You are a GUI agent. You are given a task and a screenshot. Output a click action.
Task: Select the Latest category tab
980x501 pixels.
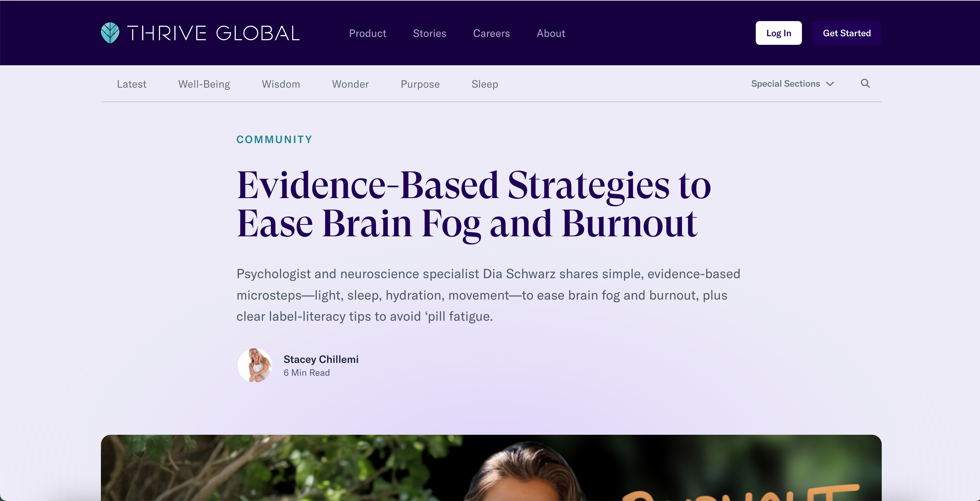131,84
